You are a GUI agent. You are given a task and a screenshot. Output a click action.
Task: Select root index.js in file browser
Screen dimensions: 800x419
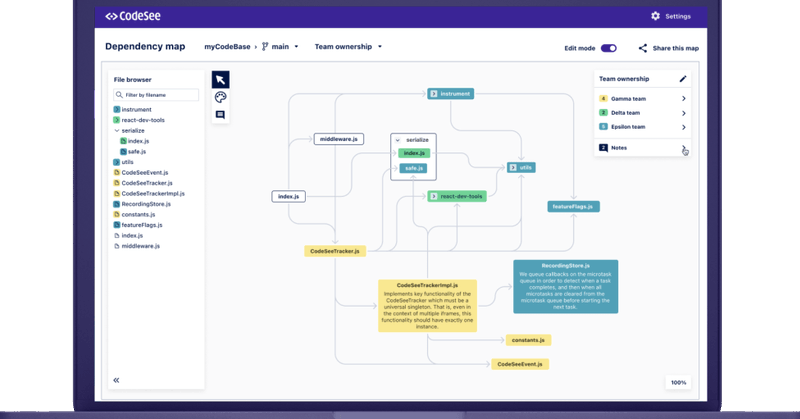[x=132, y=235]
